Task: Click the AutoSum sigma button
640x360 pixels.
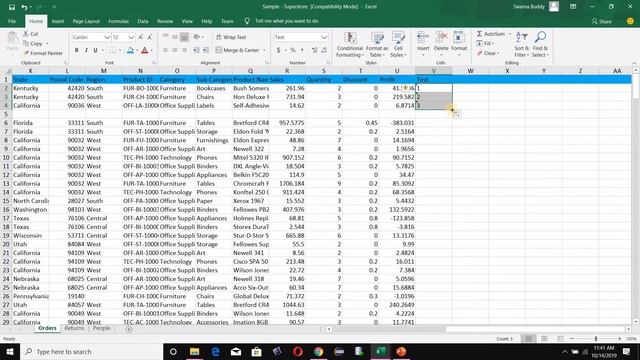Action: tap(491, 34)
